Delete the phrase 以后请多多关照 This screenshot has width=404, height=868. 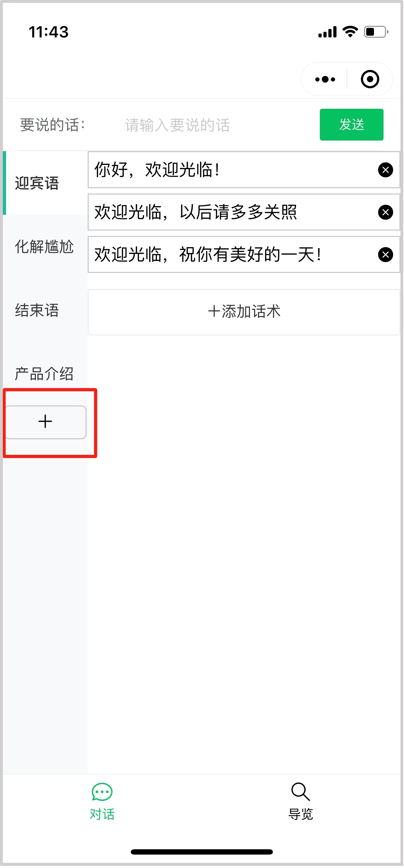point(385,212)
